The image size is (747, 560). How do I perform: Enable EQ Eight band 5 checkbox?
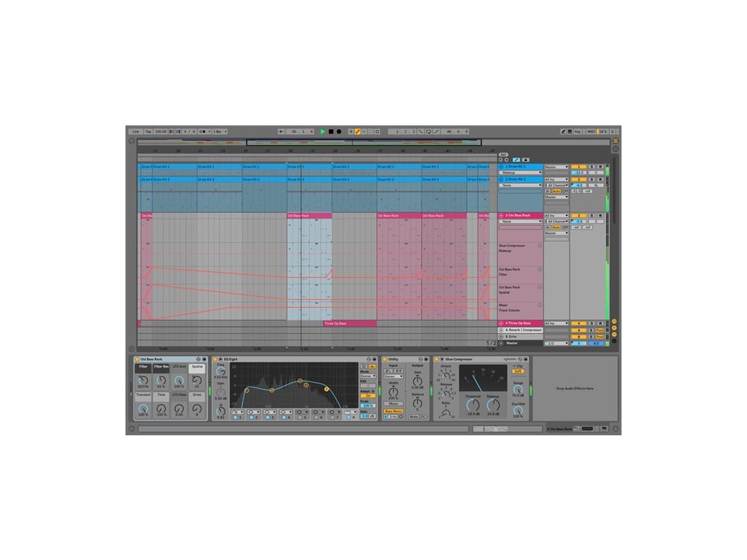coord(300,418)
